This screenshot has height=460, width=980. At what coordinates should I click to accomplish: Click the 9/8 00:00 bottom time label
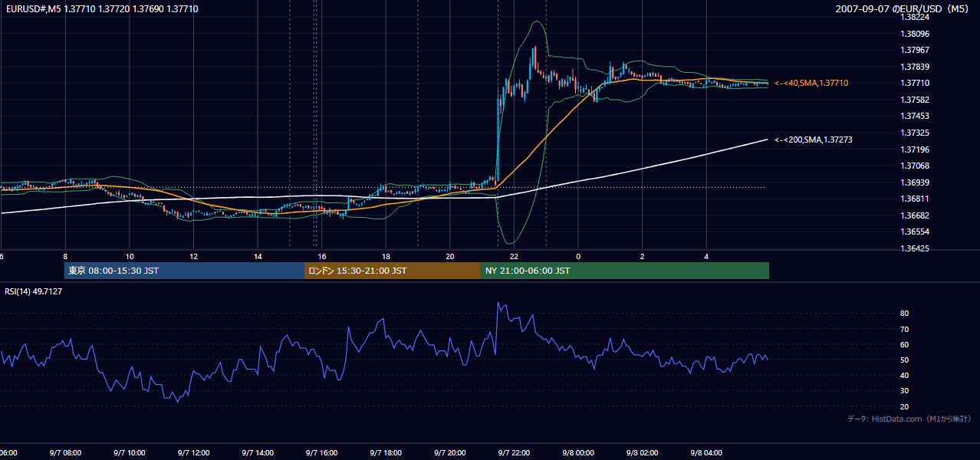[578, 453]
